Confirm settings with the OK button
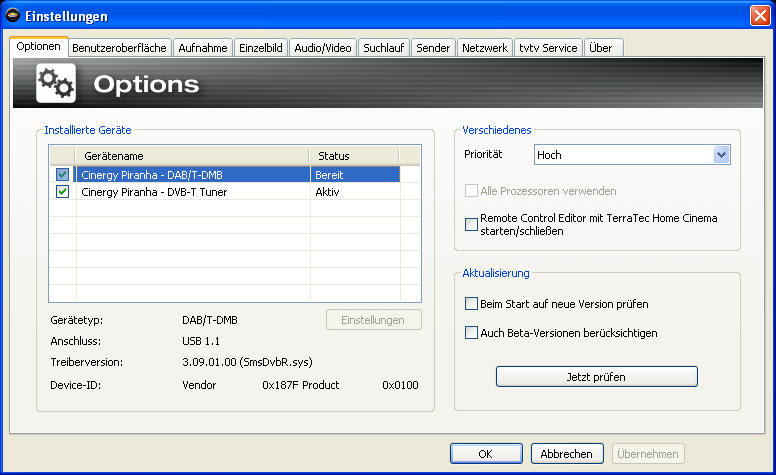776x475 pixels. tap(486, 453)
